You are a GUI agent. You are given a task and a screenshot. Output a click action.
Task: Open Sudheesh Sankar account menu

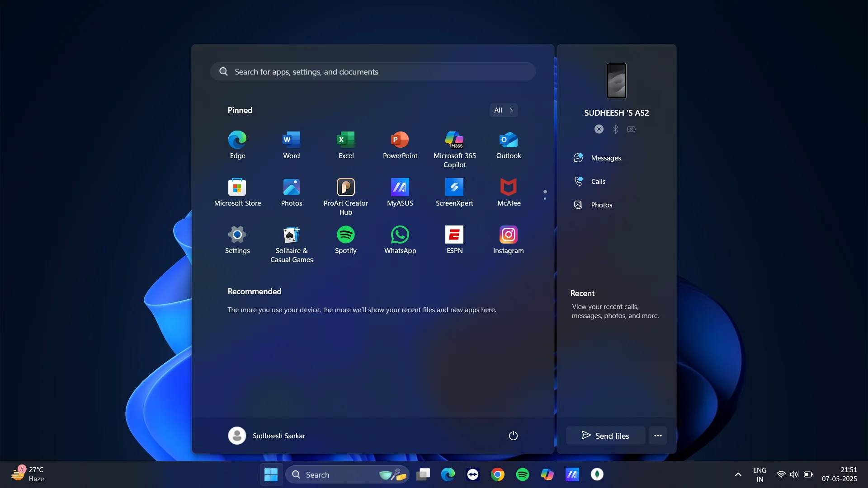[267, 436]
